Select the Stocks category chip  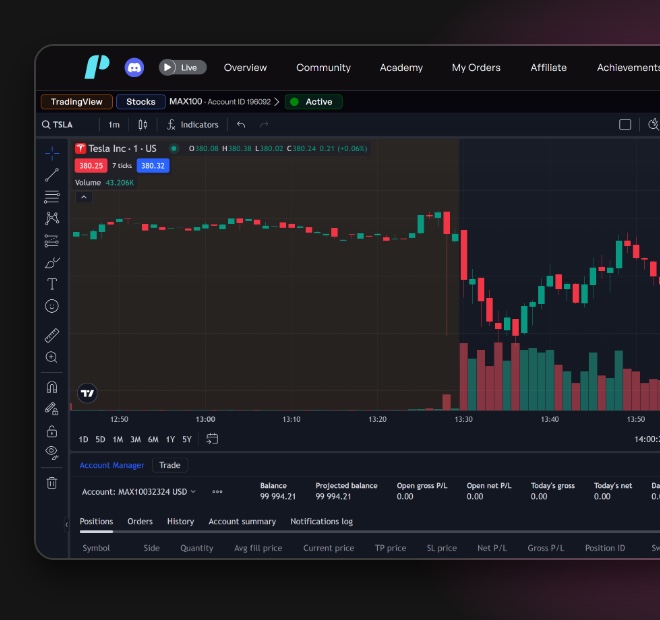[x=141, y=102]
